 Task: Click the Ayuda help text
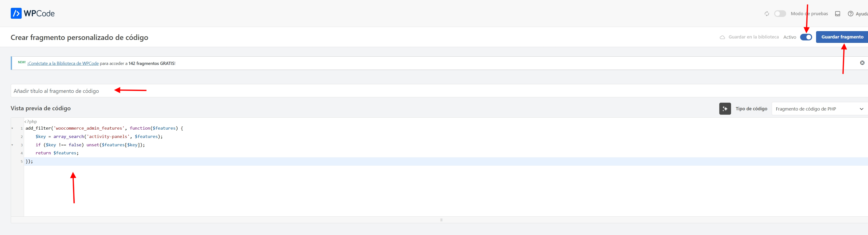coord(862,14)
